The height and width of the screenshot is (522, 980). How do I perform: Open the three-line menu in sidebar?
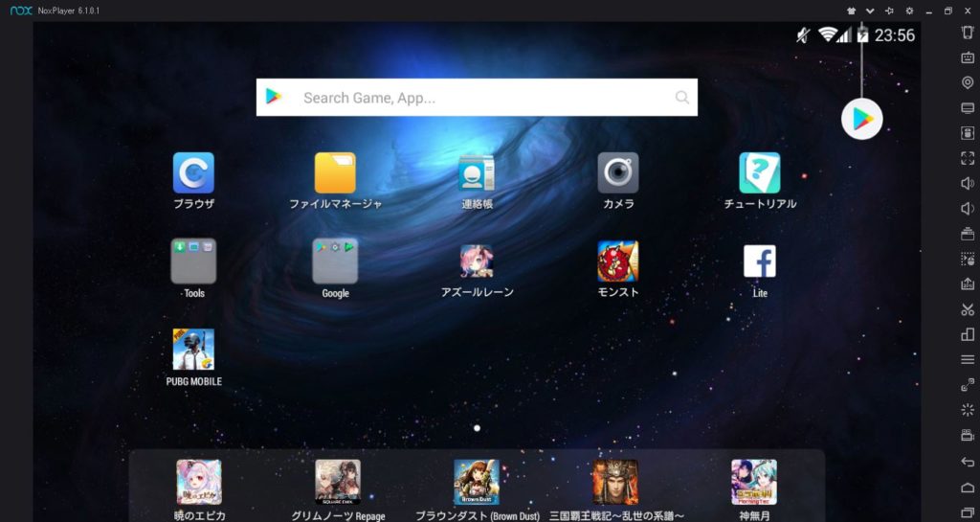click(x=968, y=359)
